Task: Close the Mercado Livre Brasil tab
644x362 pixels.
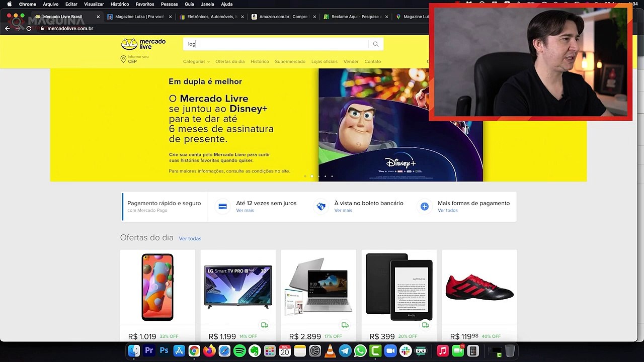Action: click(98, 17)
